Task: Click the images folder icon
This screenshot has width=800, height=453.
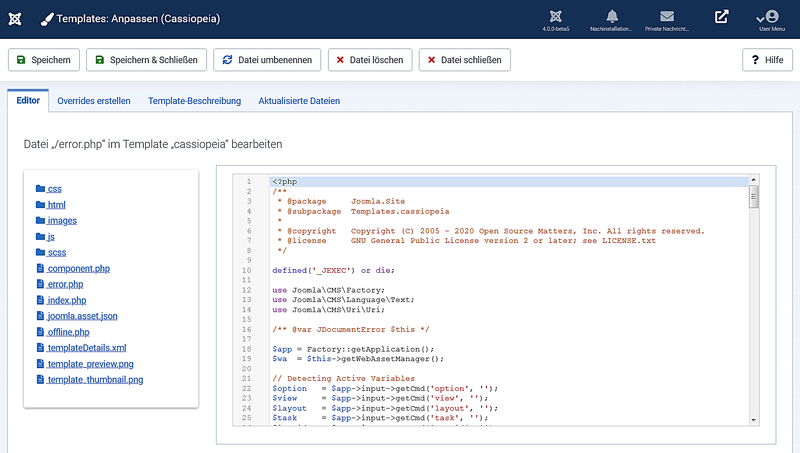Action: click(40, 220)
